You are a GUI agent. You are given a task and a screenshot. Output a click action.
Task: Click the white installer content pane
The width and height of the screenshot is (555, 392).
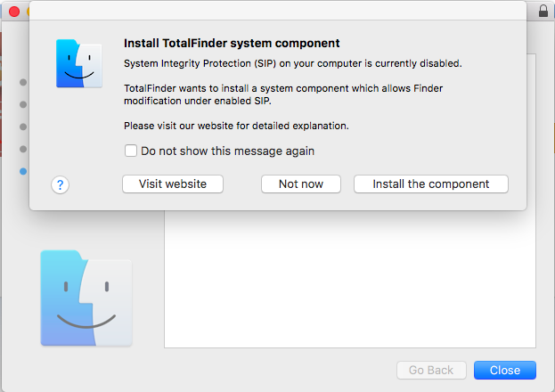tap(350, 279)
